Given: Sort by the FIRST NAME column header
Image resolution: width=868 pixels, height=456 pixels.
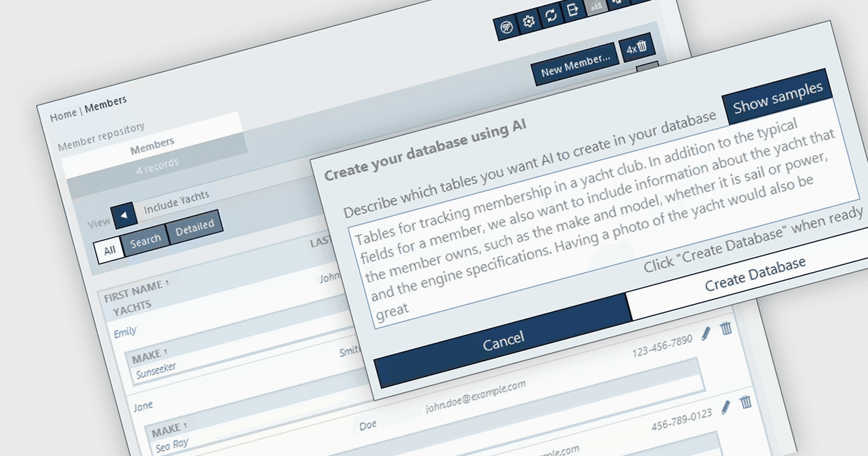Looking at the screenshot, I should 135,291.
